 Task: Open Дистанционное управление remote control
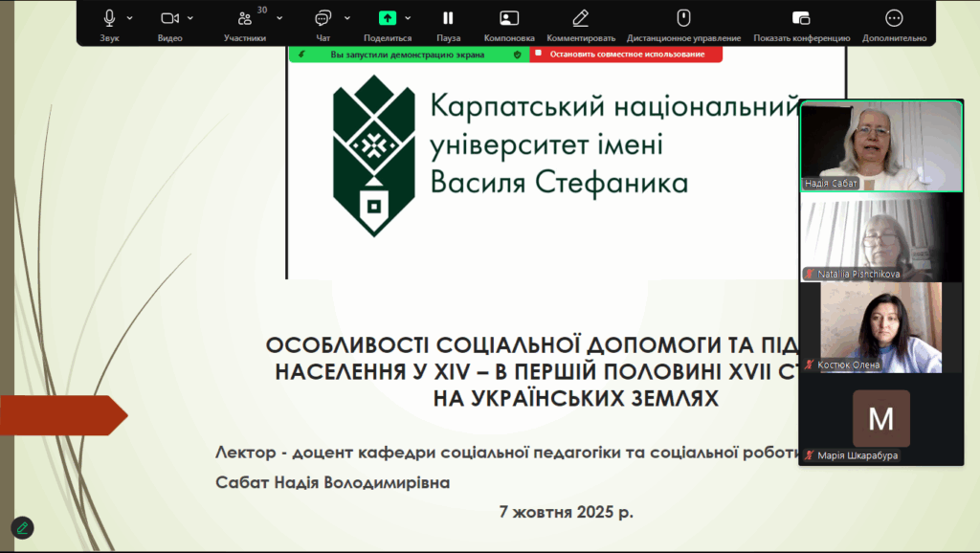point(683,18)
